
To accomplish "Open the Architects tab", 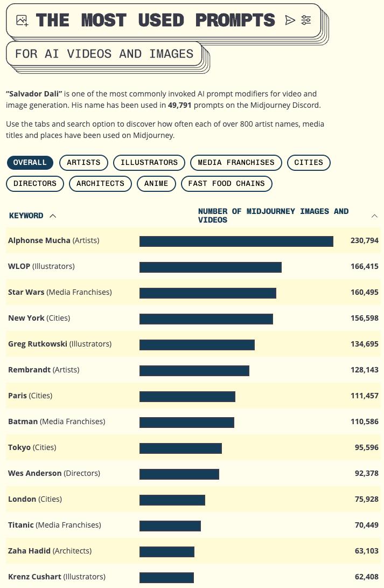I will point(100,184).
